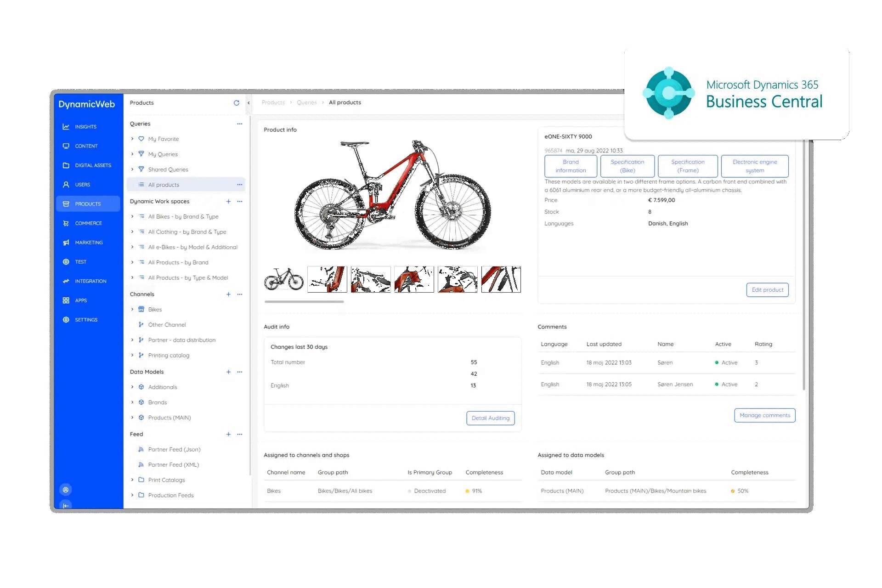Open Electronic engine system tab
Screen dimensions: 882x588
point(755,166)
